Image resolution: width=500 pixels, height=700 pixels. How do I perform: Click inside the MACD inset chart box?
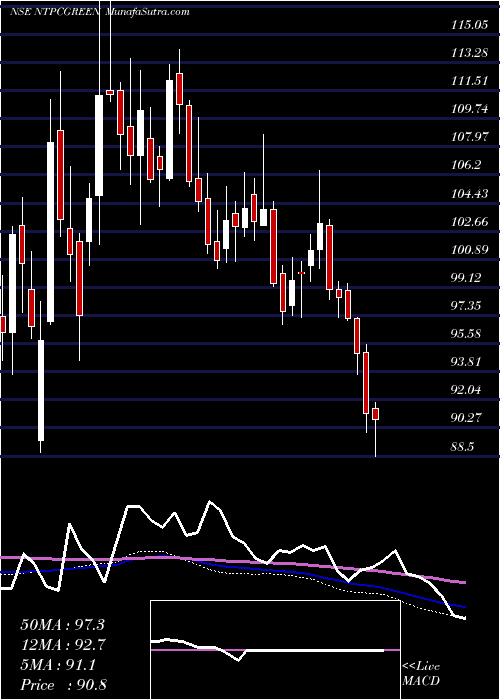[x=275, y=650]
